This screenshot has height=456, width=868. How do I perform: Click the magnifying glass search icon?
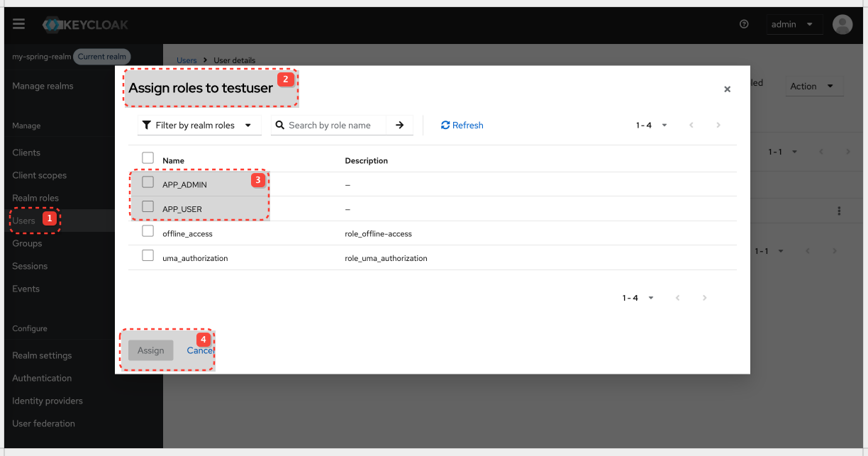tap(279, 125)
